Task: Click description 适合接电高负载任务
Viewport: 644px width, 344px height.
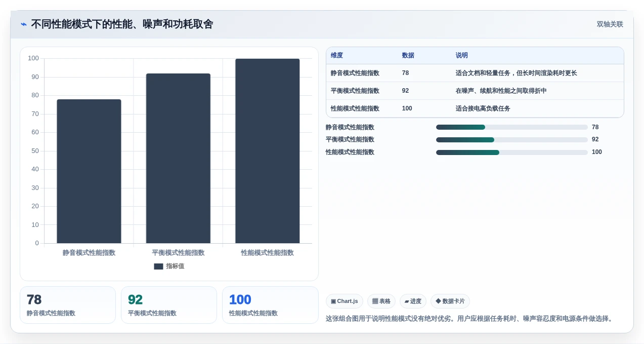Action: (x=483, y=108)
